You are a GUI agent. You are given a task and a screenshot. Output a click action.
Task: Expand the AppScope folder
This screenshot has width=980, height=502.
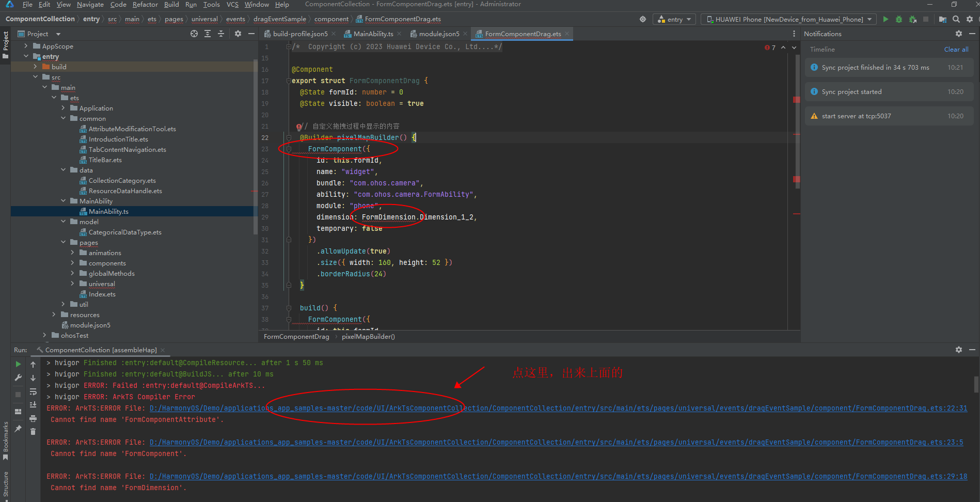(26, 46)
